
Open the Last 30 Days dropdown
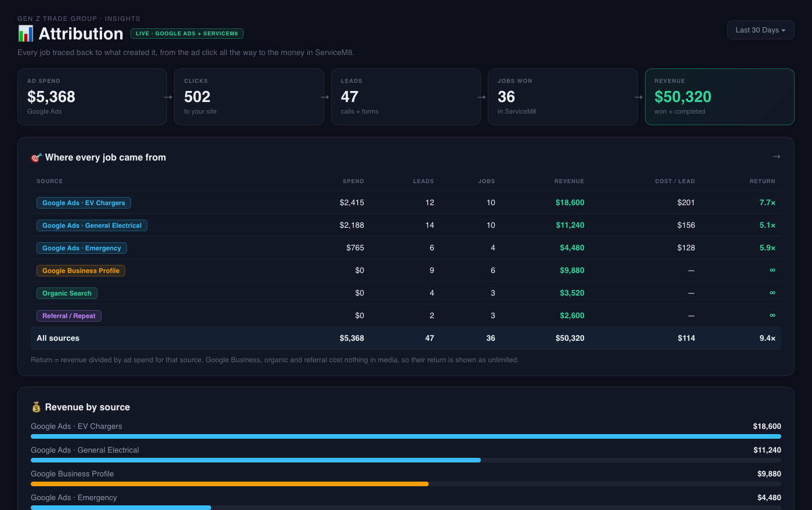tap(760, 30)
